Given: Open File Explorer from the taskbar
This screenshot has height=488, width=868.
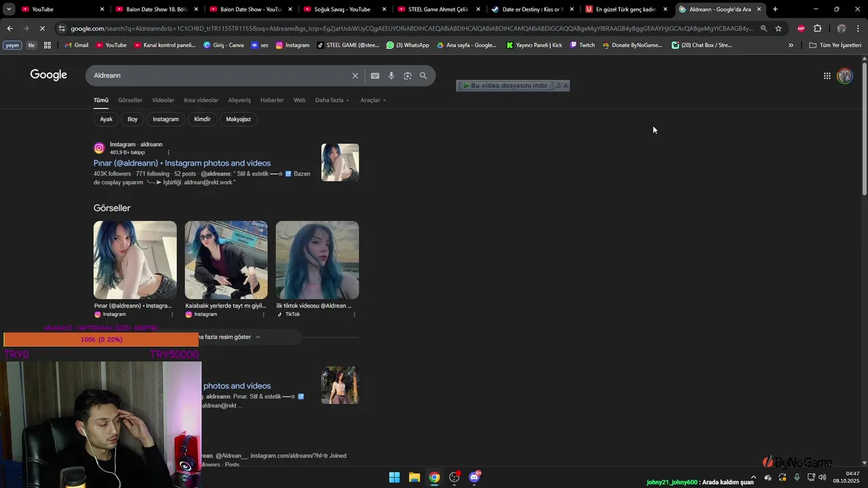Looking at the screenshot, I should coord(414,477).
